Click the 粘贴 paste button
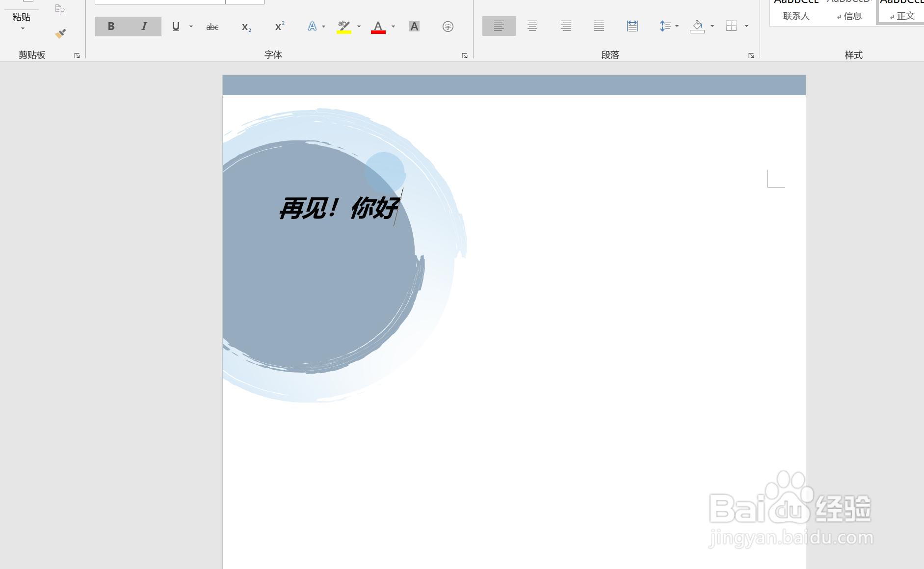The width and height of the screenshot is (924, 569). [x=21, y=17]
